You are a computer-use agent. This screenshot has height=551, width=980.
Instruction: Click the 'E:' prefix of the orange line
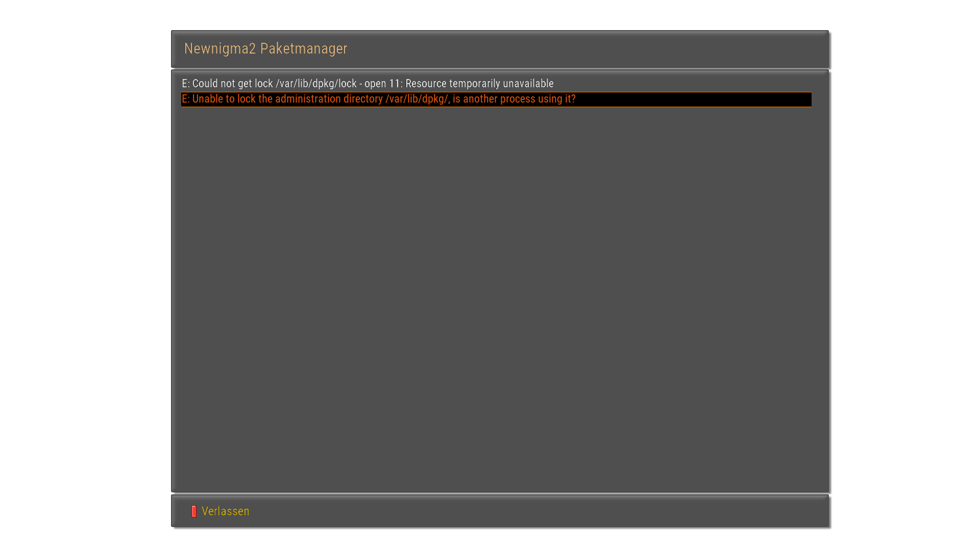185,99
